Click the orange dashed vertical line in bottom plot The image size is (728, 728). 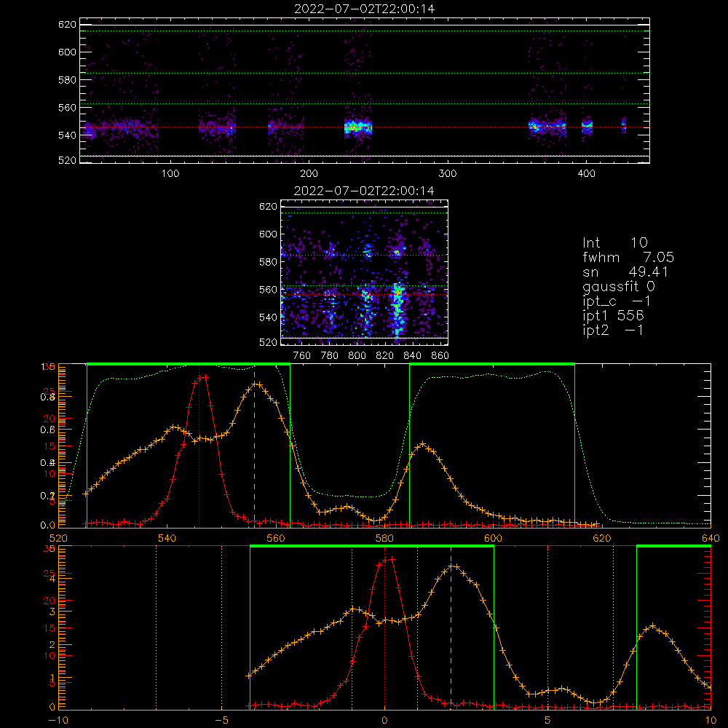tap(451, 628)
